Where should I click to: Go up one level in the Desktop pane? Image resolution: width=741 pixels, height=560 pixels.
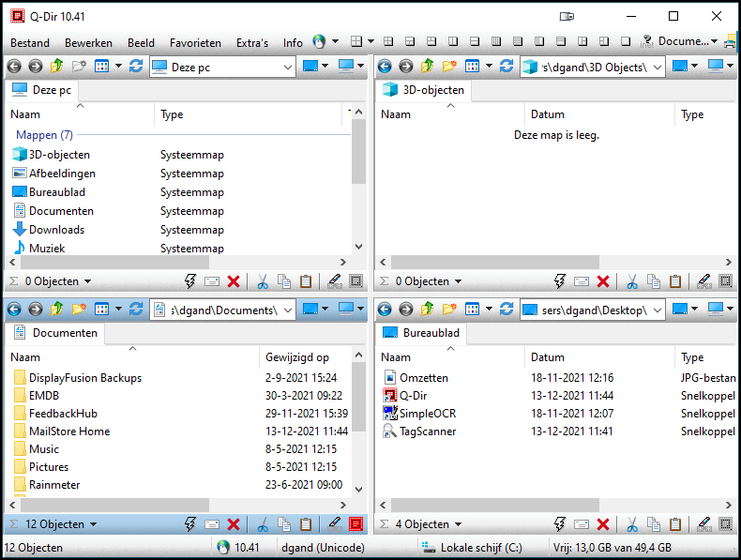tap(427, 309)
